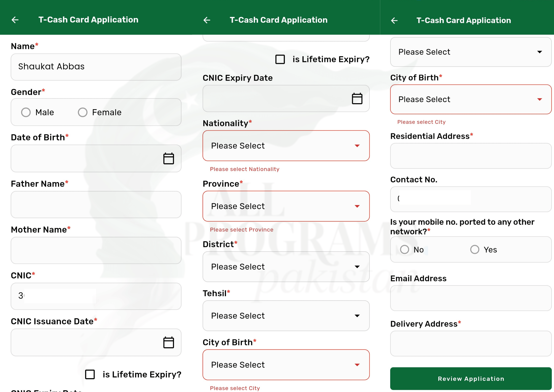554x392 pixels.
Task: Click the Delivery Address input box
Action: [x=470, y=344]
